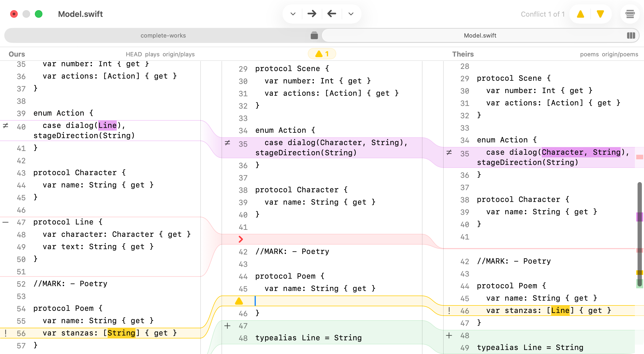Click 'protocol Scene {' in merged pane

coord(292,68)
